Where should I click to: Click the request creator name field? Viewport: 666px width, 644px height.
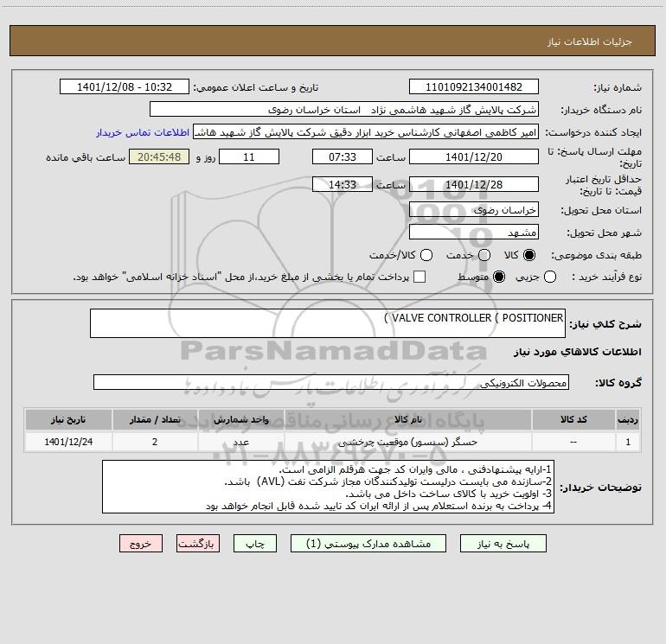[x=366, y=132]
